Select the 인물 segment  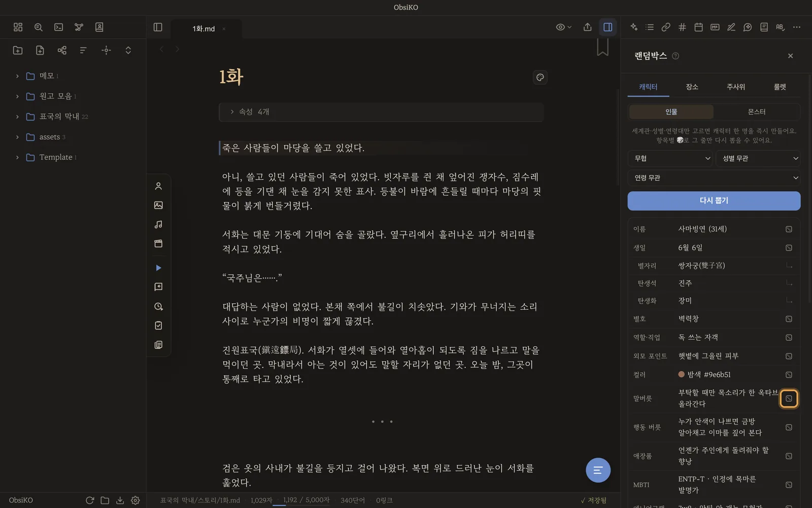671,112
